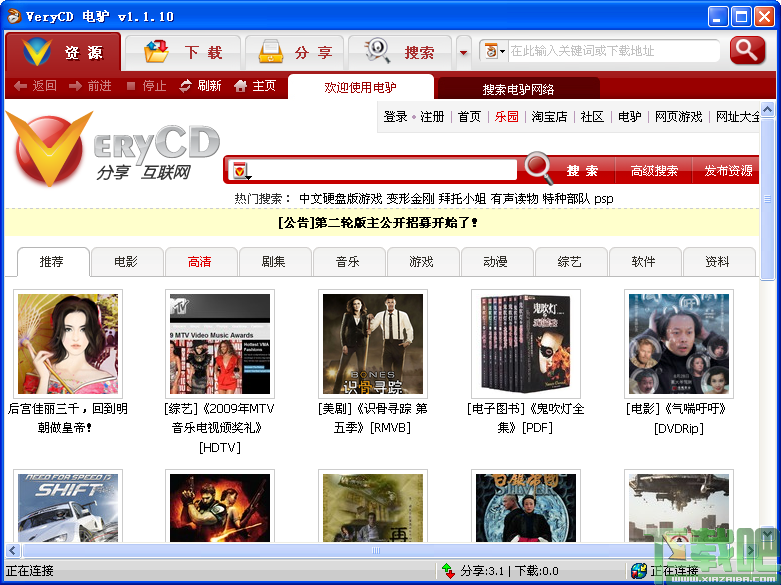Open the 第二轮版主公开招募 announcement

pyautogui.click(x=378, y=223)
